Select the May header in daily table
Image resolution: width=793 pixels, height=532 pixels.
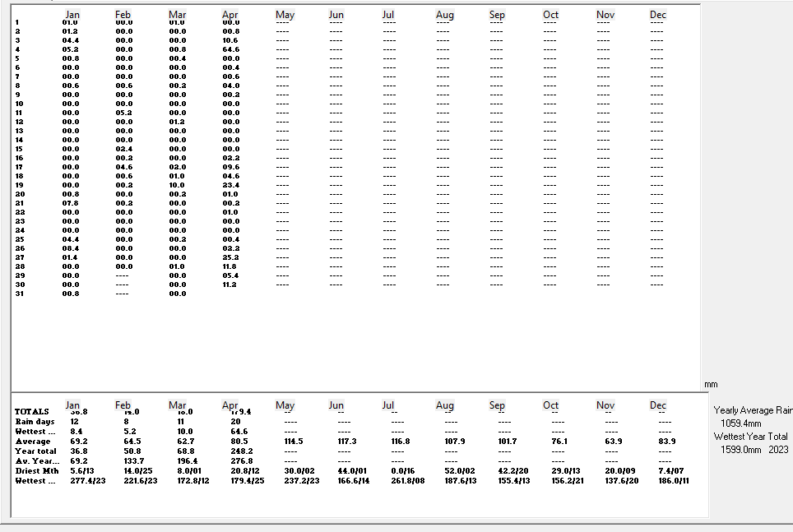[x=285, y=15]
